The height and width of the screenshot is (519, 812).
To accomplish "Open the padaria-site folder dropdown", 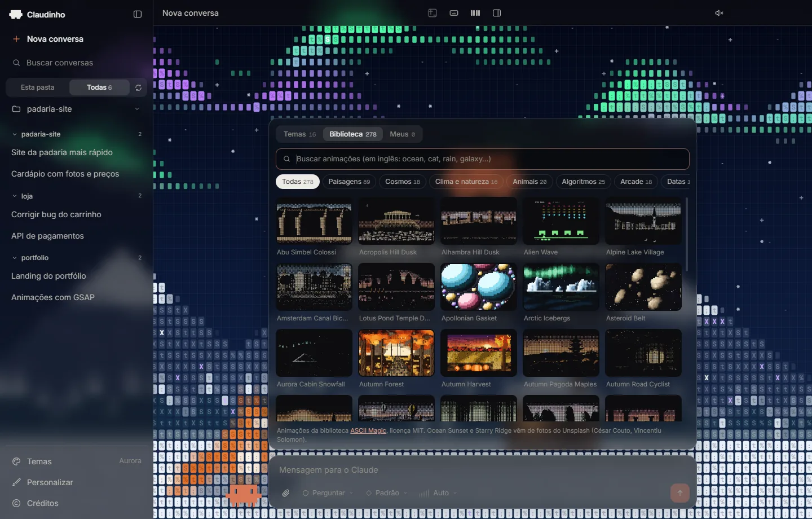I will tap(76, 109).
